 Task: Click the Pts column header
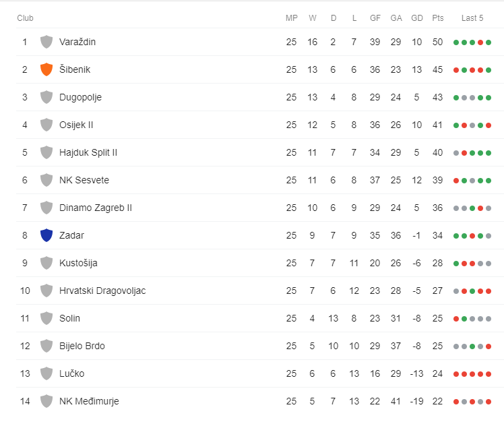click(438, 18)
